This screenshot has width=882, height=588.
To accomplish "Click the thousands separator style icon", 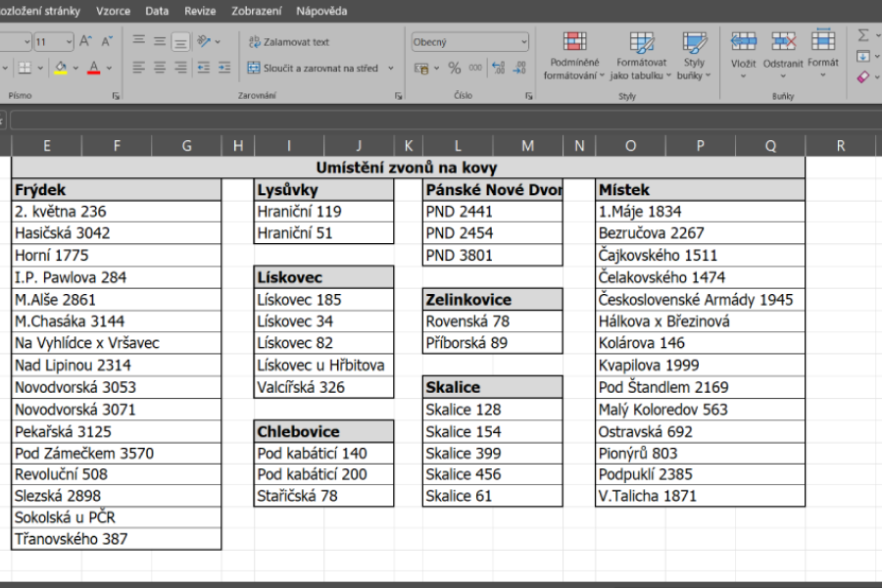I will coord(475,69).
